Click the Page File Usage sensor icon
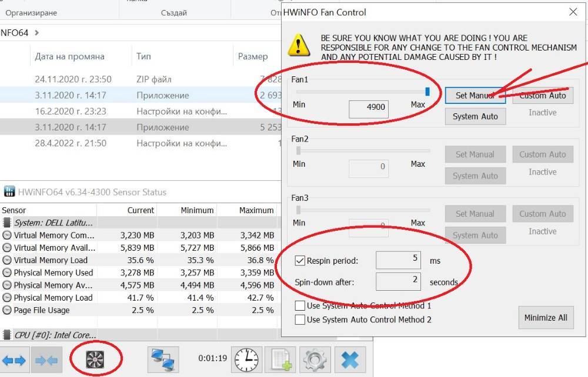 (6, 310)
